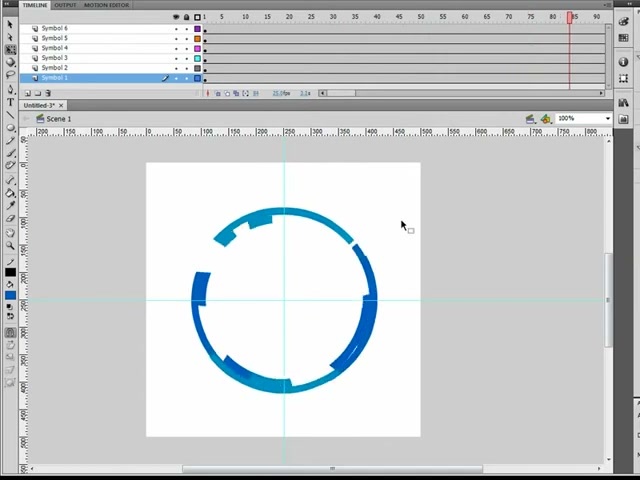Select the Pencil tool
640x480 pixels.
pyautogui.click(x=10, y=140)
